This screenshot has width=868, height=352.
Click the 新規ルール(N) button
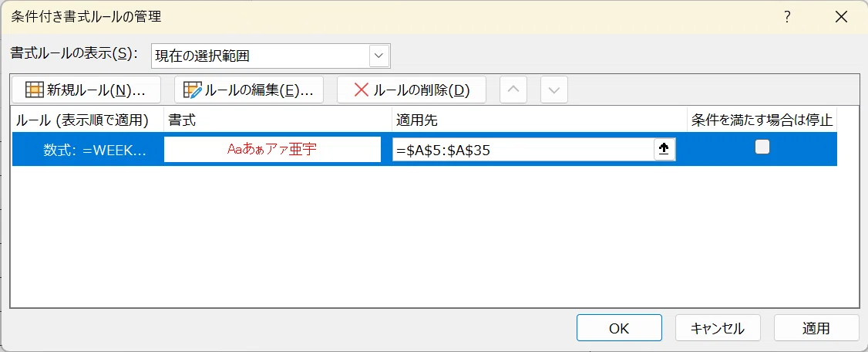click(x=86, y=90)
